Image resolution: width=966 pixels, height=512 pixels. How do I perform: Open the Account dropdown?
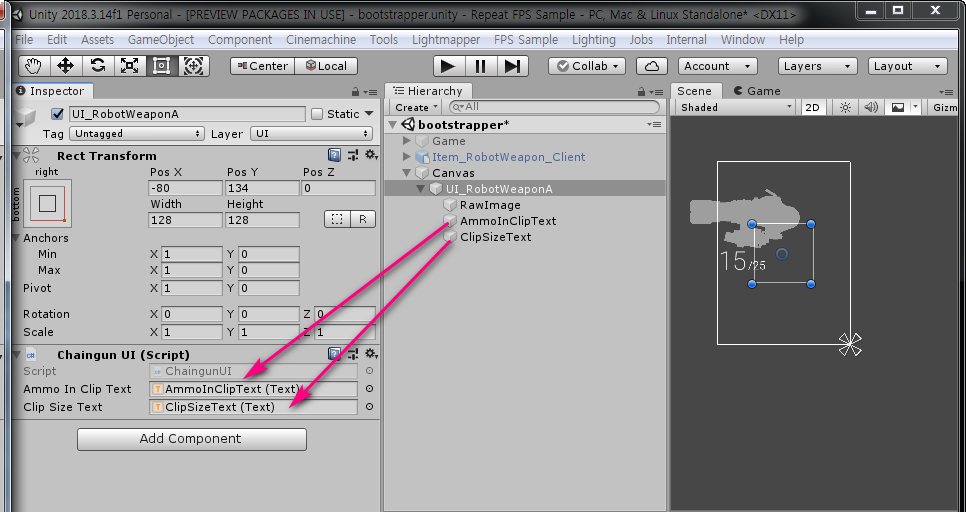pos(718,66)
